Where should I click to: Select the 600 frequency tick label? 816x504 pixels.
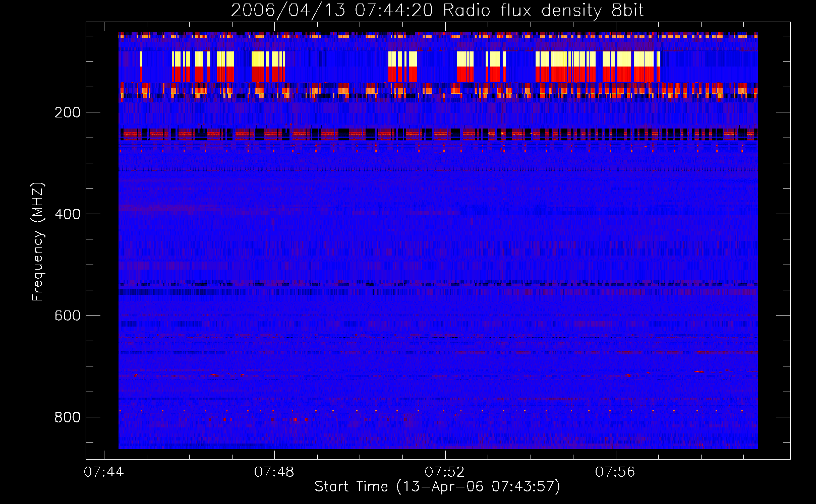click(x=68, y=316)
